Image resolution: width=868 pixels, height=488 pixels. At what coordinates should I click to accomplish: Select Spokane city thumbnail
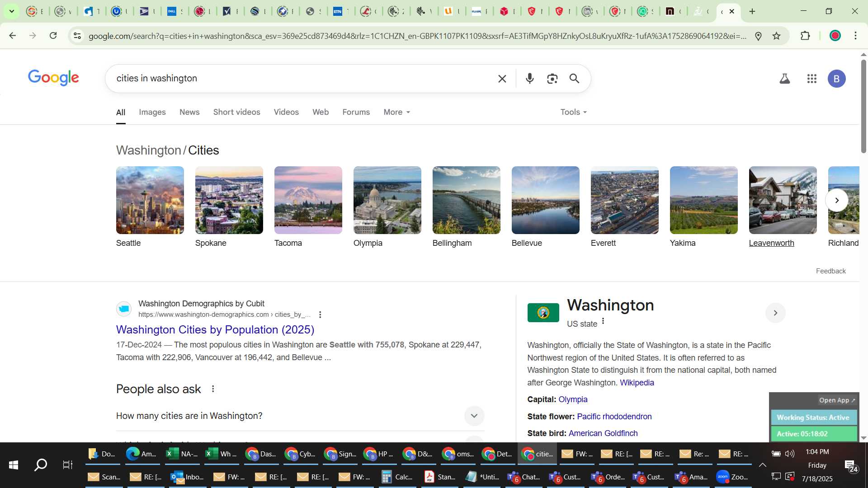(x=229, y=200)
